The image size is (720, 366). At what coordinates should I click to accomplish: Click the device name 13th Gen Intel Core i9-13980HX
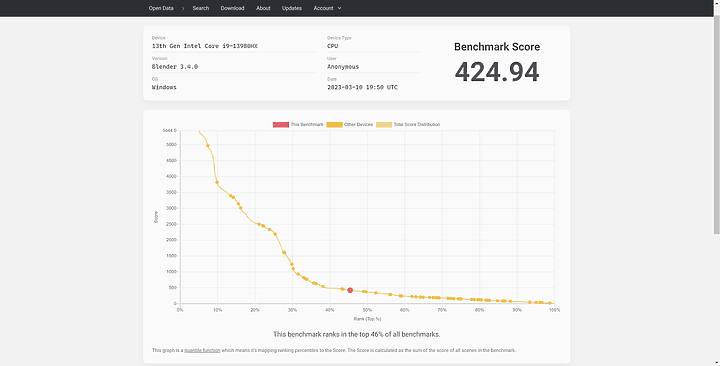pyautogui.click(x=205, y=46)
